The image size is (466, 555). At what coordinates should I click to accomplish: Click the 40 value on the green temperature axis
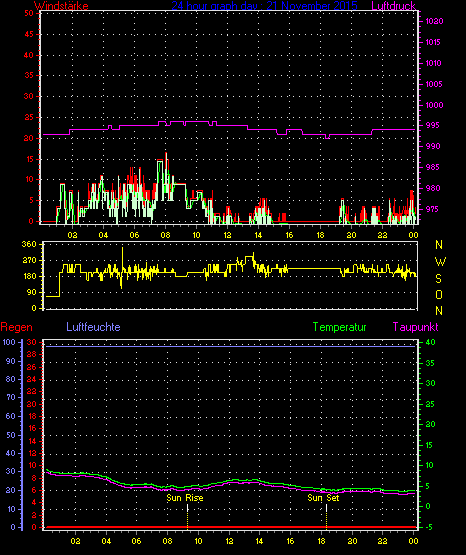[430, 343]
